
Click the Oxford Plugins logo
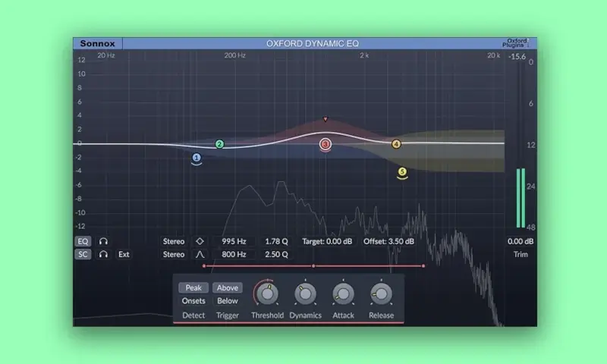coord(517,43)
